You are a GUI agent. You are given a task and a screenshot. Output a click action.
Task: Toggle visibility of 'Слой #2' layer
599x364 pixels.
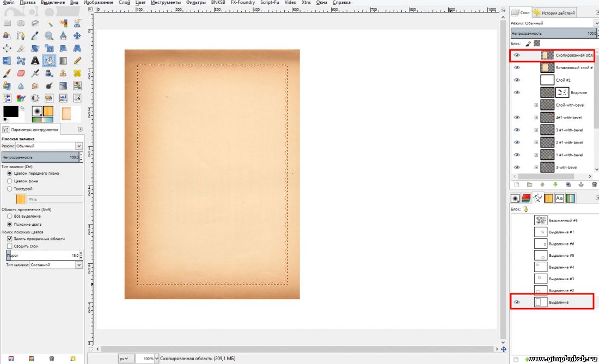click(x=517, y=80)
